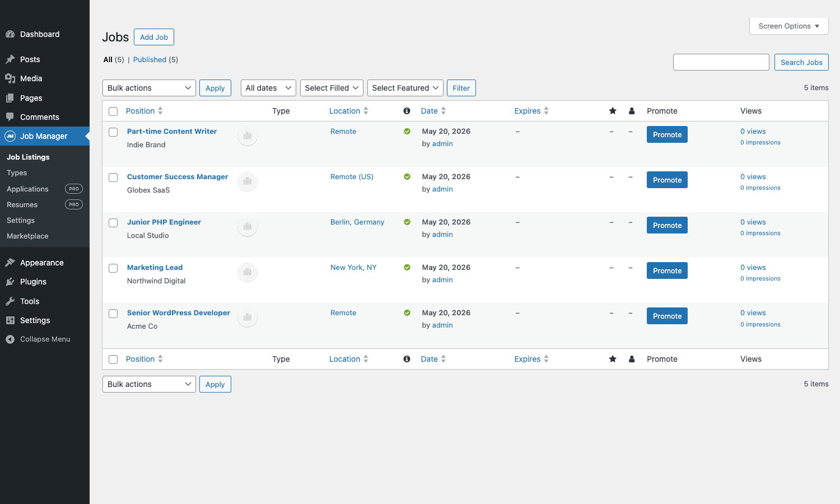Click the filled person icon in table header
The width and height of the screenshot is (840, 504).
(632, 111)
